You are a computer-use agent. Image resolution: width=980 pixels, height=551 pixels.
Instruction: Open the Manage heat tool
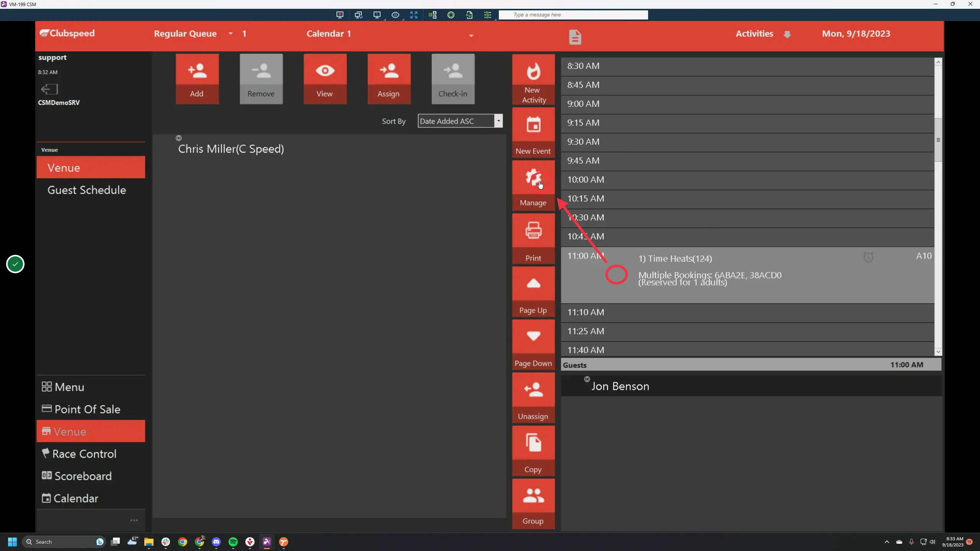point(533,186)
